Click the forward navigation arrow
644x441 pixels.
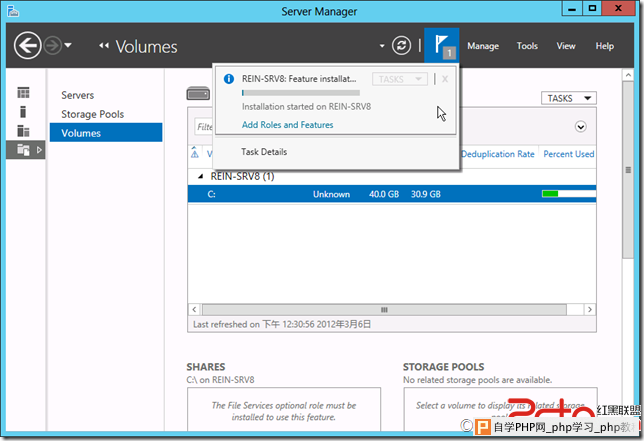(53, 46)
